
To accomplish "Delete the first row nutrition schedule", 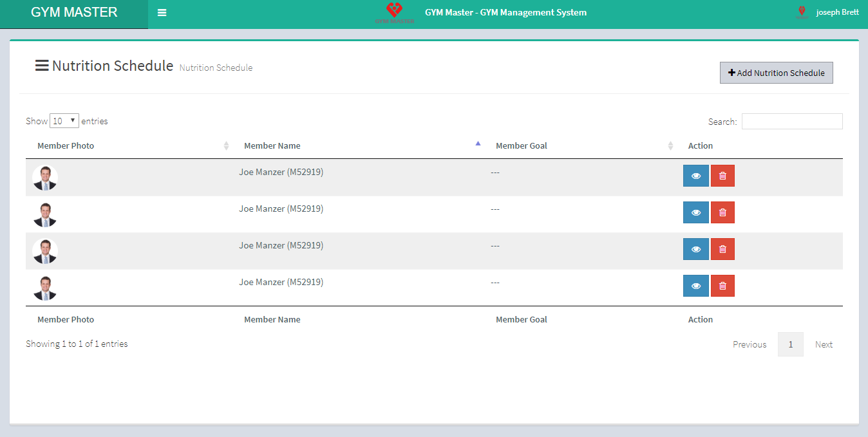I will tap(722, 176).
